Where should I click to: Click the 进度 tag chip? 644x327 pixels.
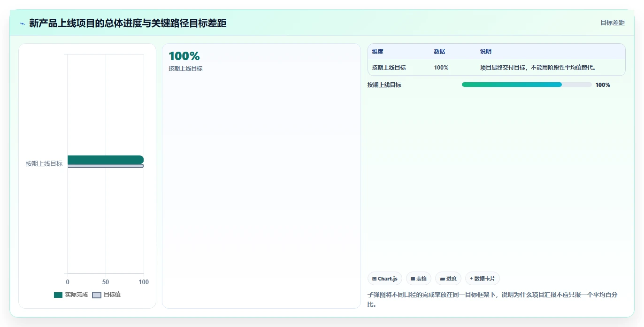click(448, 279)
